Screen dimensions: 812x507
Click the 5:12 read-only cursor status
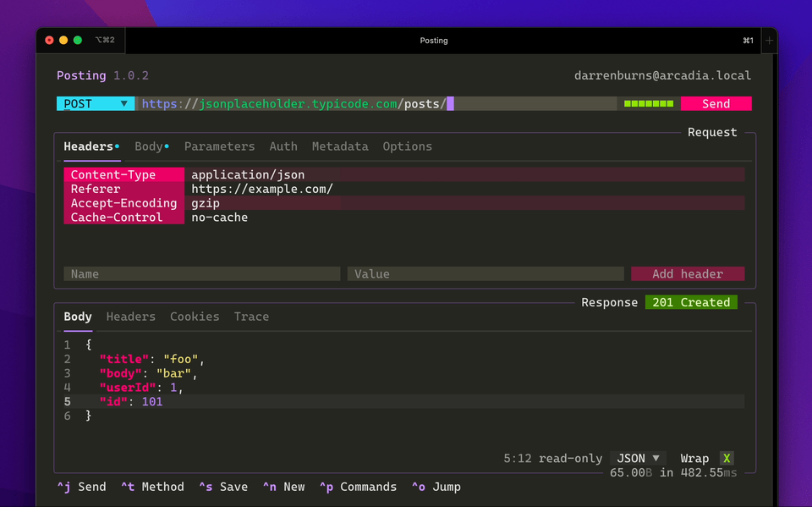[x=553, y=458]
